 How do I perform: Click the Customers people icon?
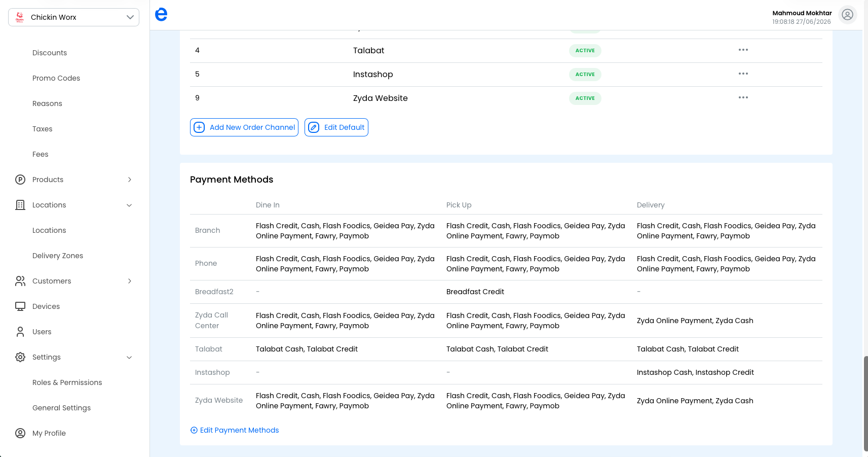(20, 281)
